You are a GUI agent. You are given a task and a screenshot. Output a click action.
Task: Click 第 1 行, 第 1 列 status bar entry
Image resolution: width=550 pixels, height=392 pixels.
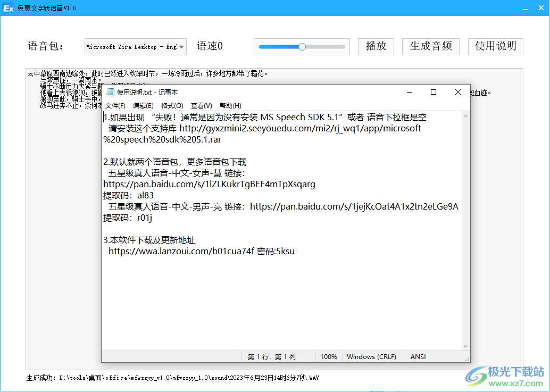tap(271, 356)
